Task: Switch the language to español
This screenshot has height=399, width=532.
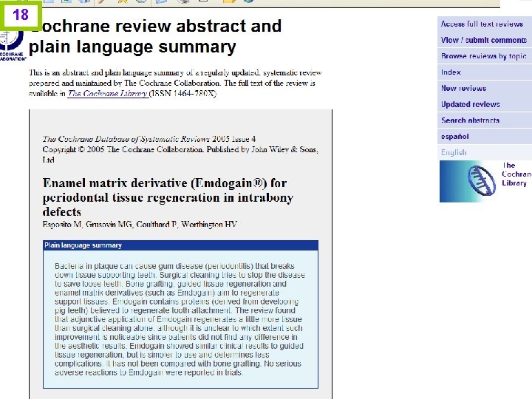Action: 454,137
